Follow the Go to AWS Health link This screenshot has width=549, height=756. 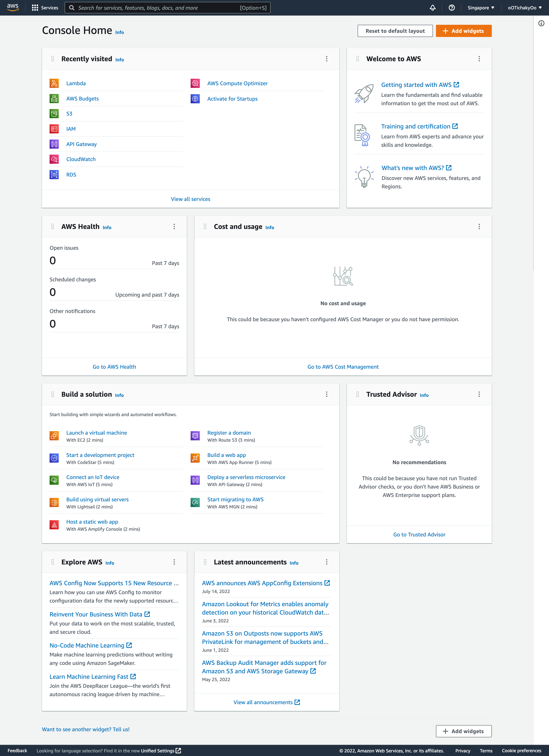point(114,367)
